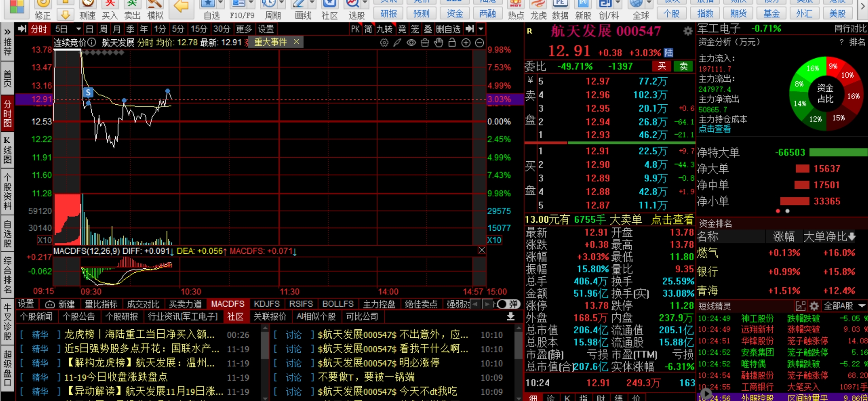Close the 重大事件 tag
868x401 pixels.
(x=296, y=42)
